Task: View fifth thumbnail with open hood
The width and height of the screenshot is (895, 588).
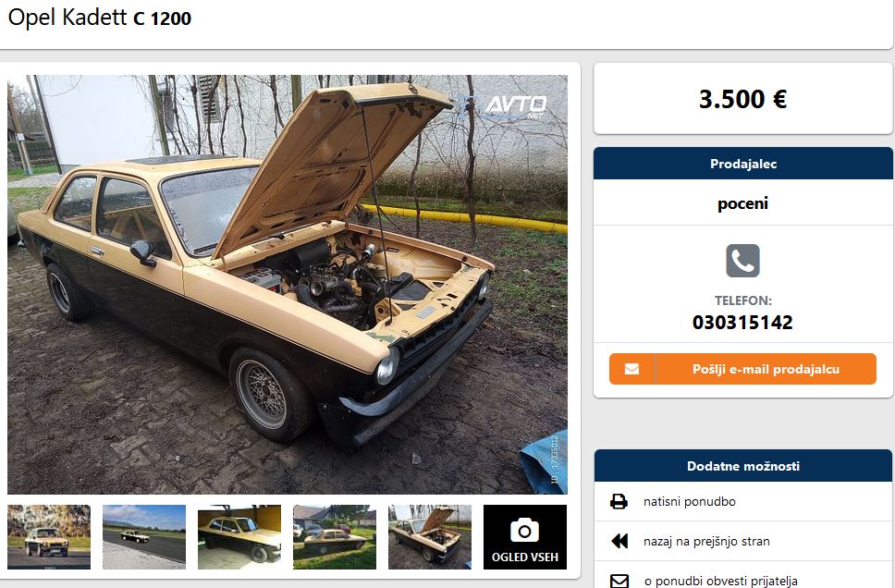Action: [430, 536]
